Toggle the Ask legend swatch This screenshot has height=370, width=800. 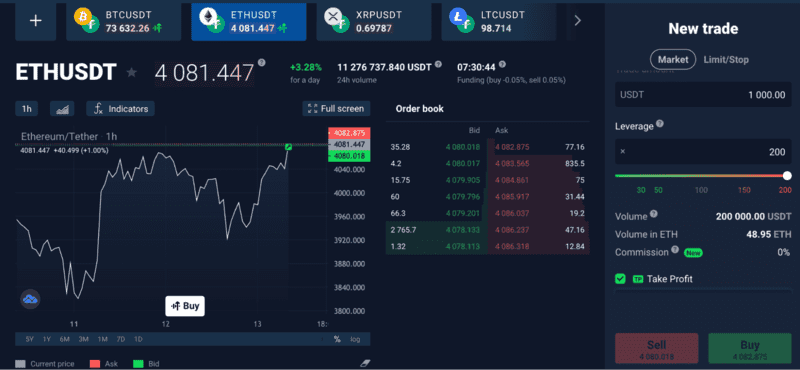point(95,364)
